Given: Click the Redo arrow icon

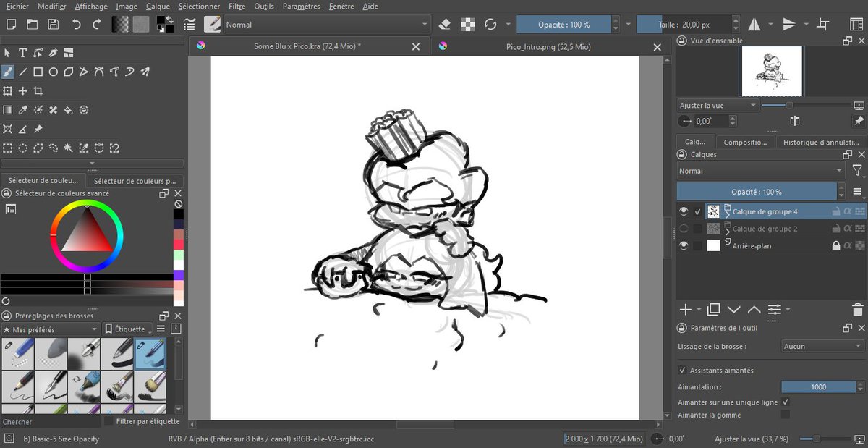Looking at the screenshot, I should pos(97,25).
